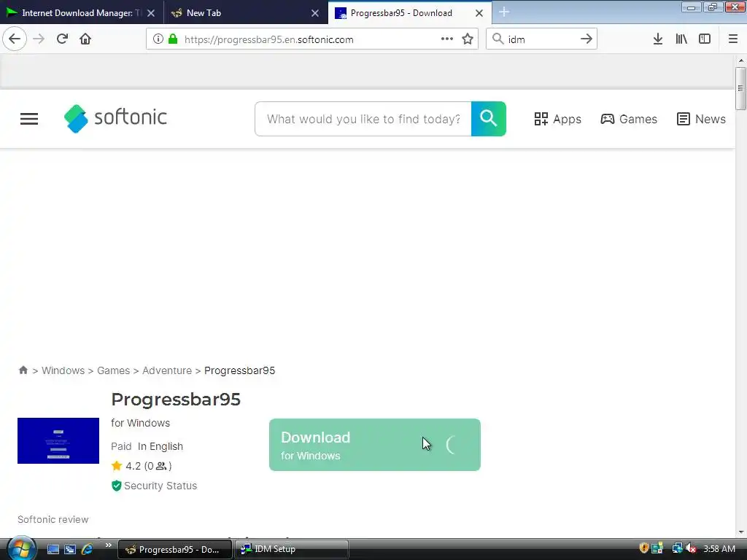This screenshot has height=560, width=747.
Task: Click the muted volume tray icon
Action: point(691,548)
